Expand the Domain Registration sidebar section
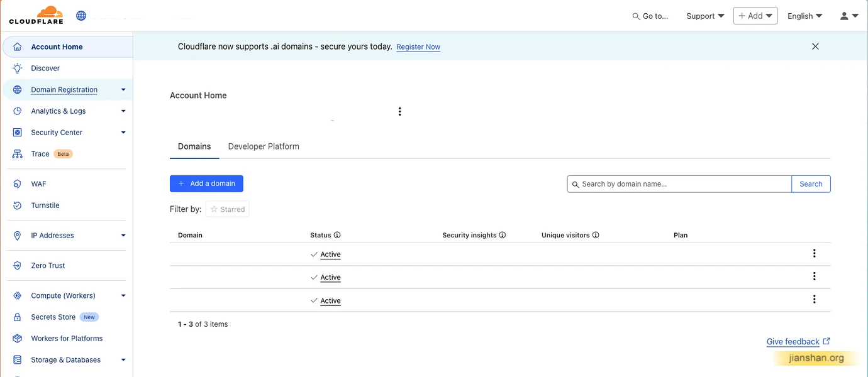868x377 pixels. [x=123, y=90]
